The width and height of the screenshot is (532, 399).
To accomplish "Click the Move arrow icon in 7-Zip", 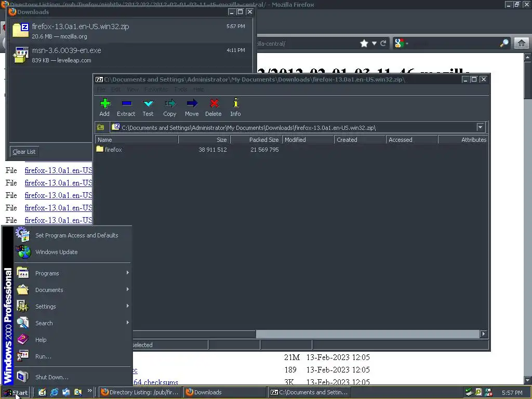I will pos(192,107).
